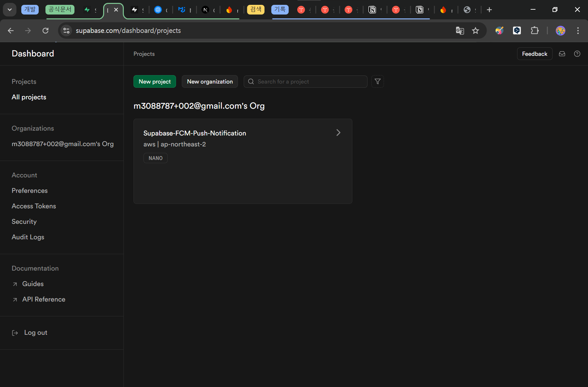588x387 pixels.
Task: Go forward to the next page
Action: click(x=28, y=31)
